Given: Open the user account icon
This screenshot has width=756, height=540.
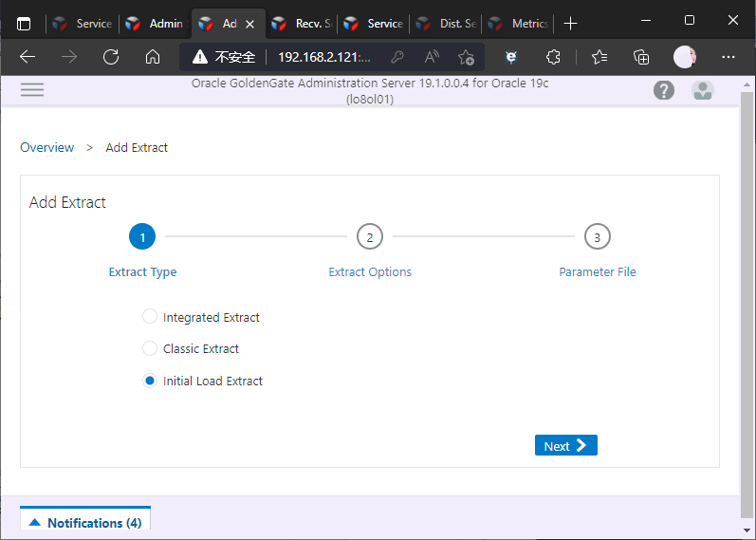Looking at the screenshot, I should pyautogui.click(x=703, y=90).
